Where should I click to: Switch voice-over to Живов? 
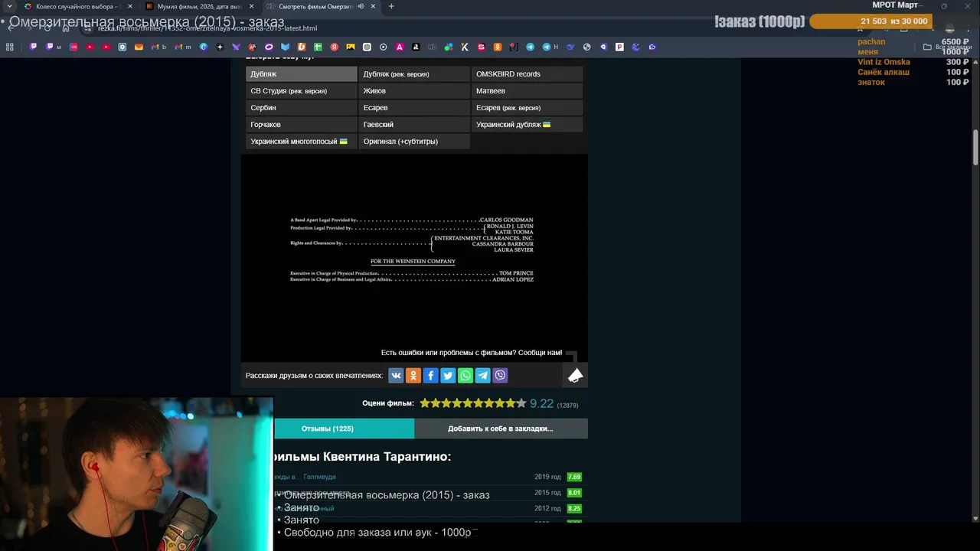click(413, 91)
